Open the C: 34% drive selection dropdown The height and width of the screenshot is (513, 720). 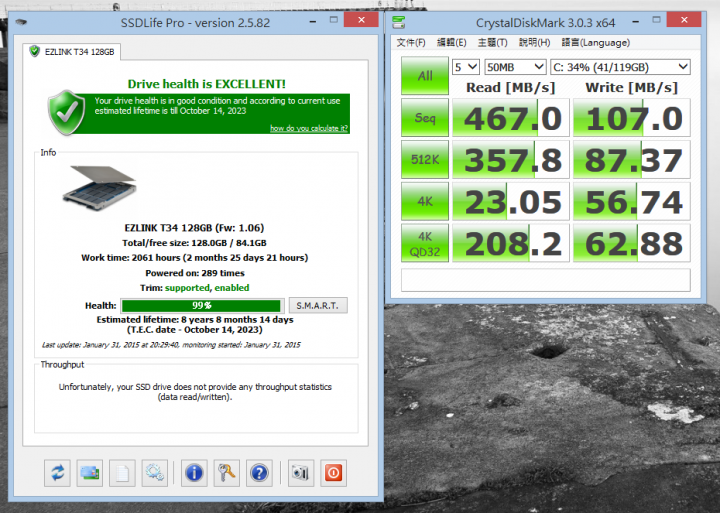click(620, 67)
